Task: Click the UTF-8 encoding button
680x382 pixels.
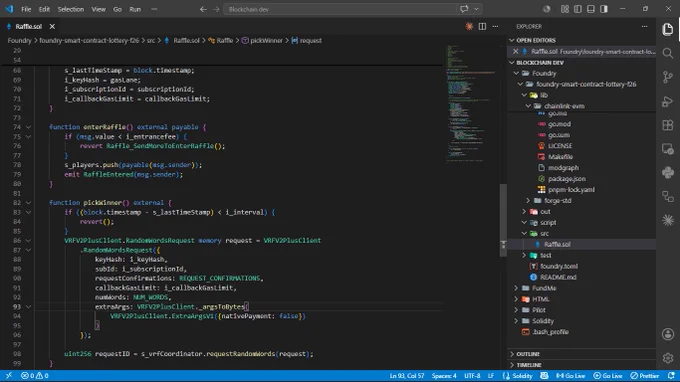Action: pos(472,375)
